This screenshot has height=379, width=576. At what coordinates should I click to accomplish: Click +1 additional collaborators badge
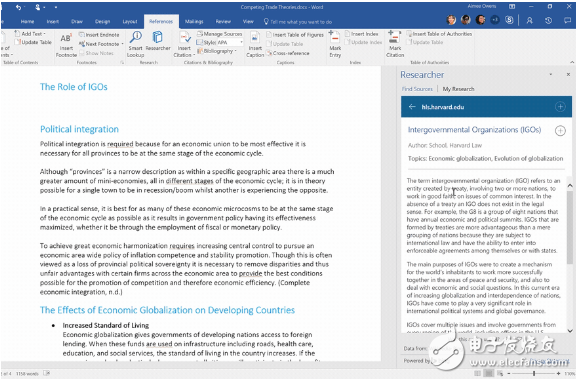(x=495, y=20)
